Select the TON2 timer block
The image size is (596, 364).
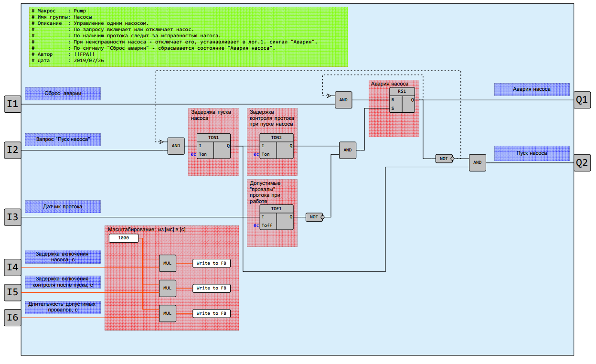coord(277,146)
